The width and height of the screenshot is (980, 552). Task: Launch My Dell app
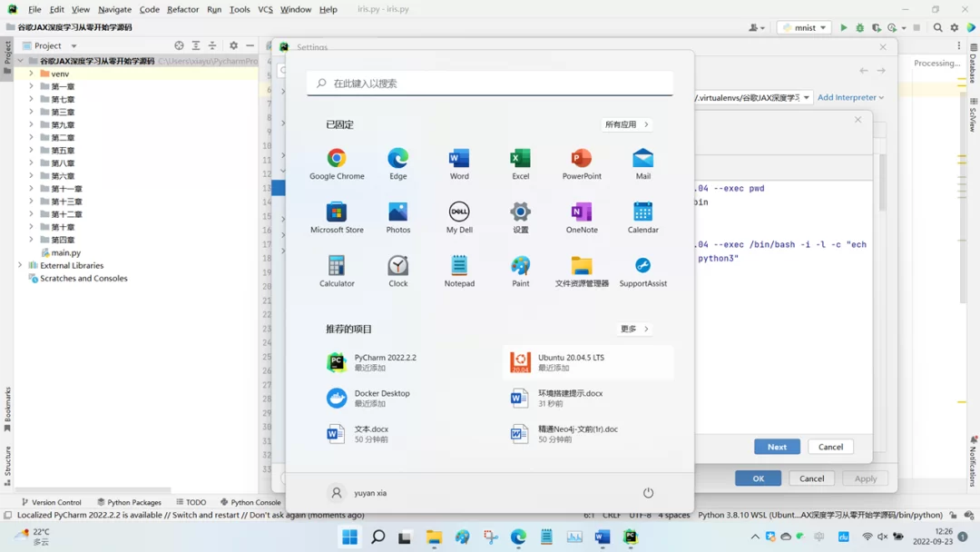(459, 218)
